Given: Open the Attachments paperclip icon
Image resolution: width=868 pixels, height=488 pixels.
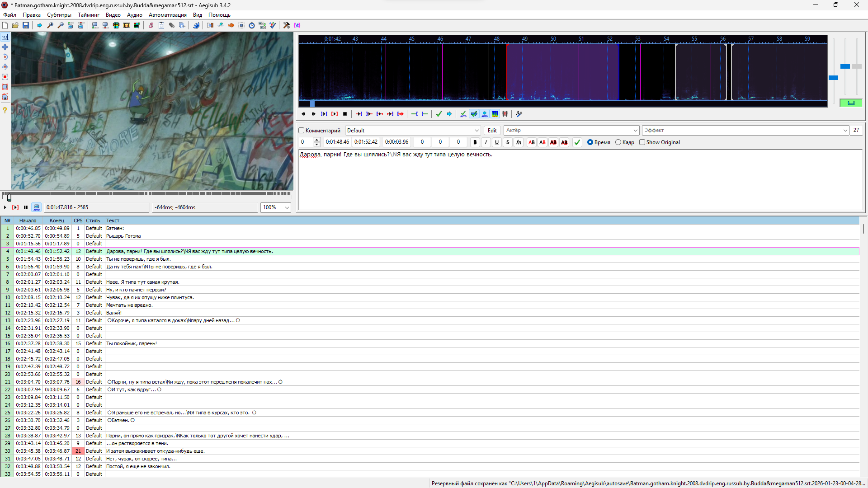Looking at the screenshot, I should click(172, 25).
